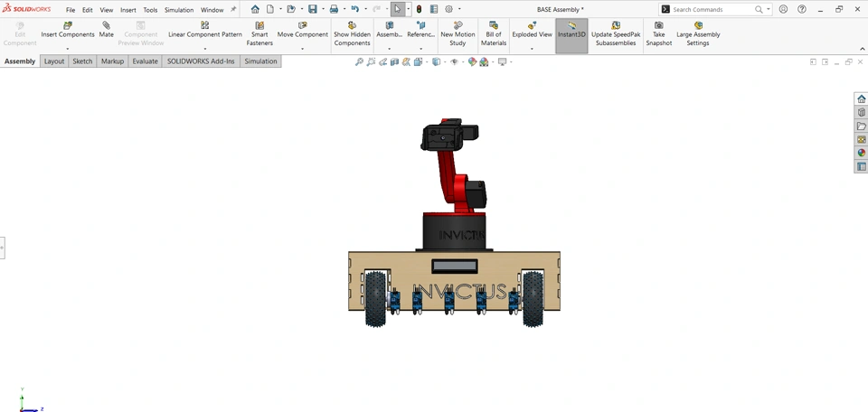The image size is (868, 412).
Task: Activate the Select arrow tool
Action: tap(398, 9)
